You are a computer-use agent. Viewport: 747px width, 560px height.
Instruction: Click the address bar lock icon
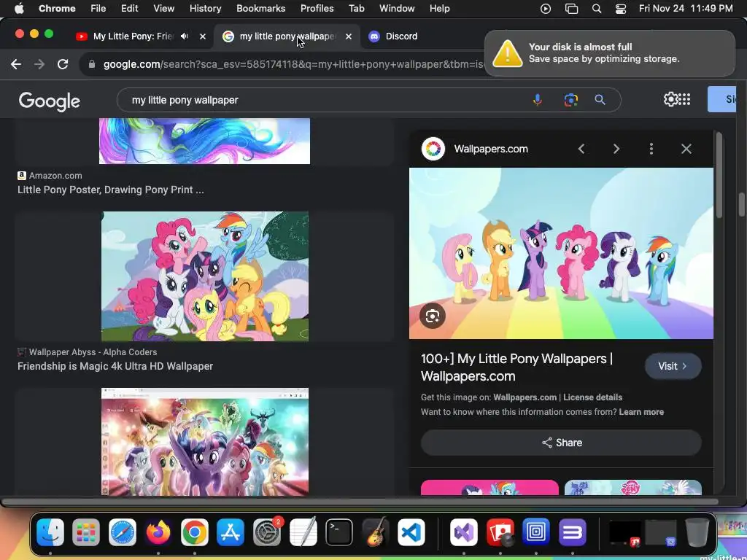pos(92,64)
